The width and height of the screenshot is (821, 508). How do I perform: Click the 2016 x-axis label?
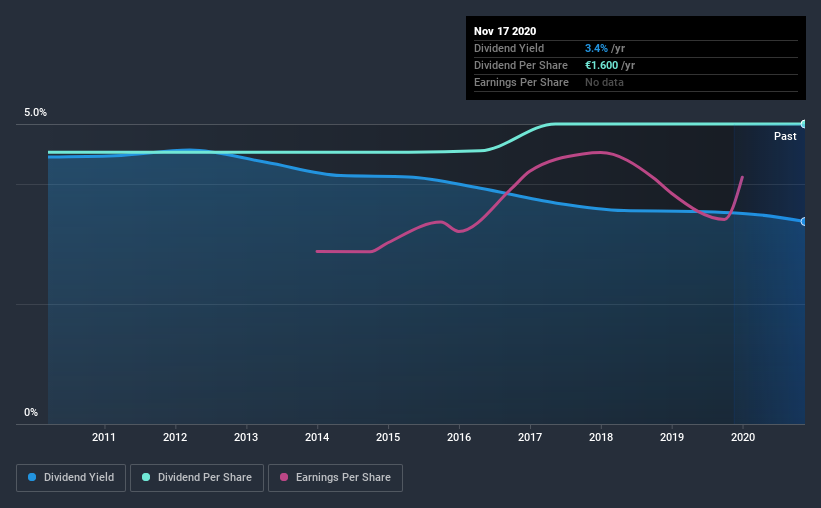pyautogui.click(x=459, y=437)
